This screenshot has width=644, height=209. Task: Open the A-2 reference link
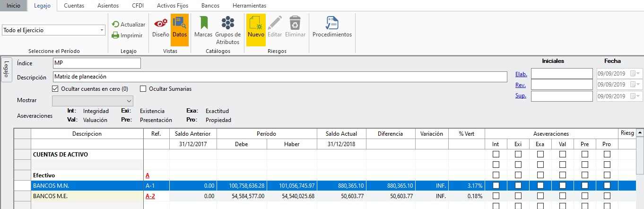[150, 196]
